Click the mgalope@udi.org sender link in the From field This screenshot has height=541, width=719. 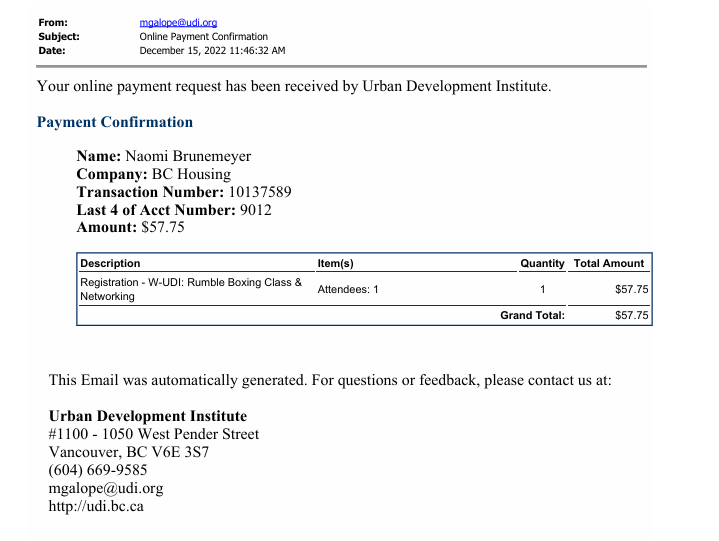point(178,22)
